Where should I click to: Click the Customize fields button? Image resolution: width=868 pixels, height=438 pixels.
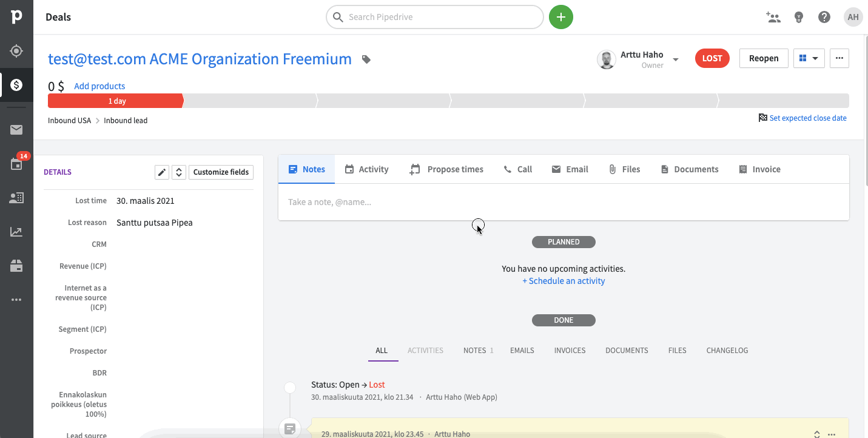(x=221, y=172)
